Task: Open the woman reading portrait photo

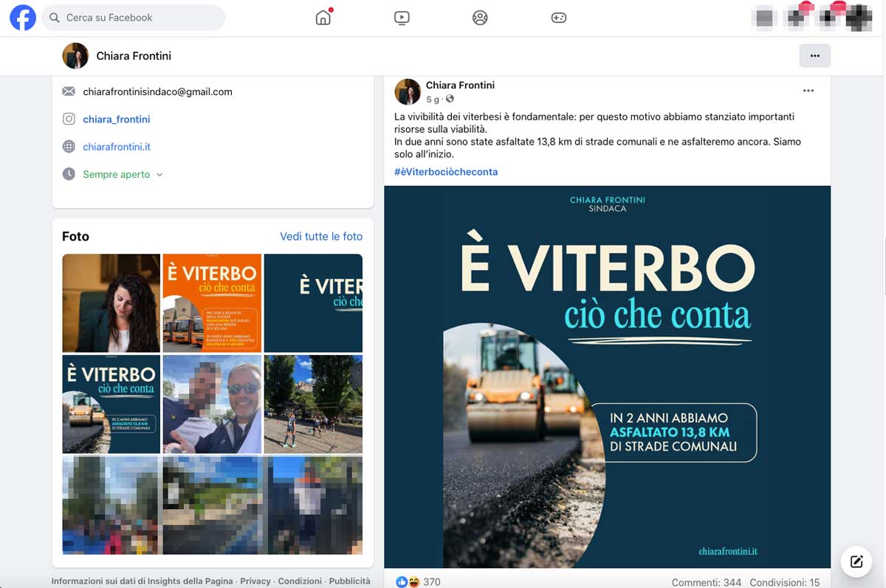Action: pyautogui.click(x=111, y=303)
